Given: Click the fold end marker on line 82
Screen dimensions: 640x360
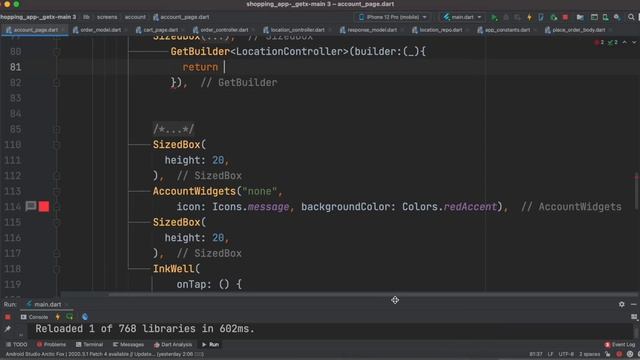Looking at the screenshot, I should click(57, 83).
